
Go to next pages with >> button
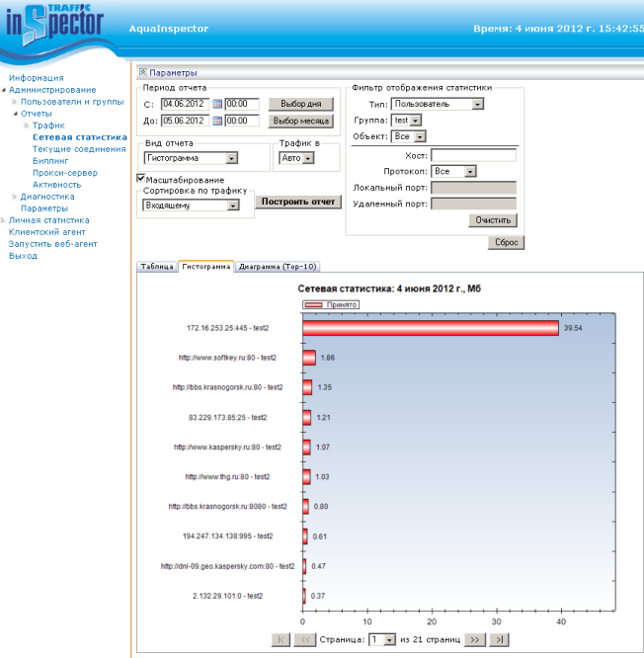tap(474, 639)
